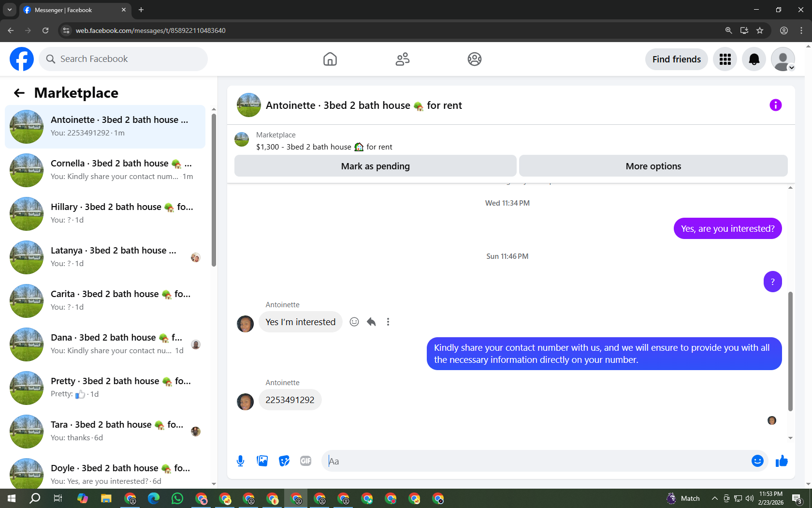Open Hillary conversation
Viewport: 812px width, 508px height.
tap(105, 214)
